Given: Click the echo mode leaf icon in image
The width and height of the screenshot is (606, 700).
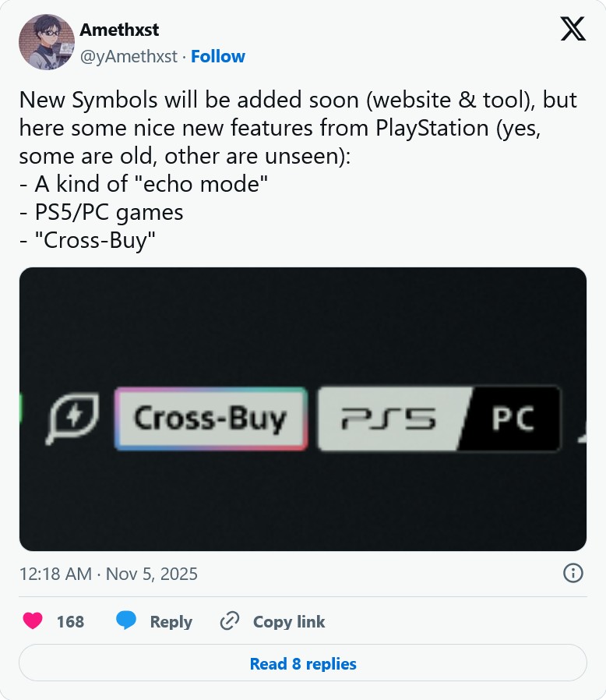Looking at the screenshot, I should click(x=74, y=419).
